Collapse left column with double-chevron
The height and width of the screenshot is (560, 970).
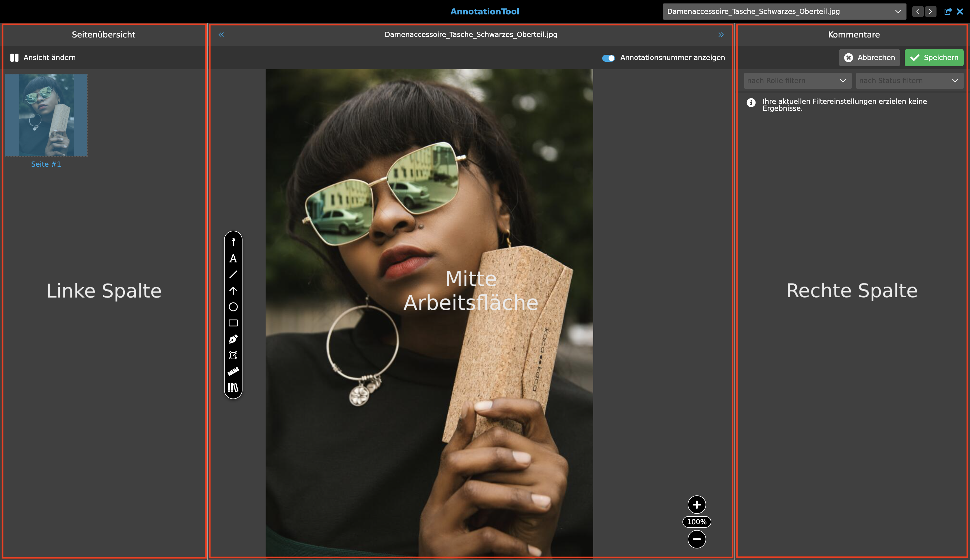[221, 35]
